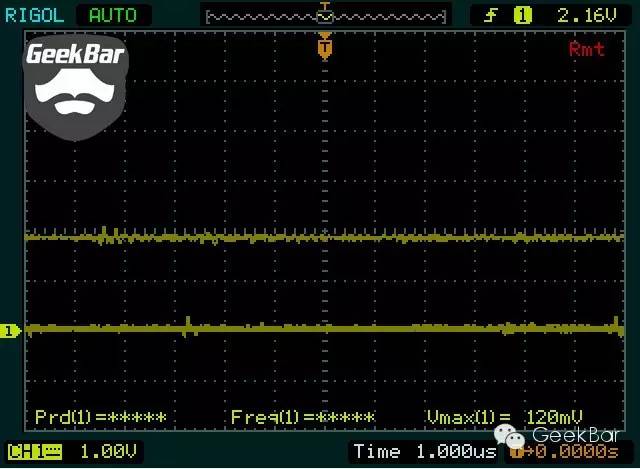Click the yellow trigger source channel 1 badge
This screenshot has width=640, height=469.
pos(521,15)
